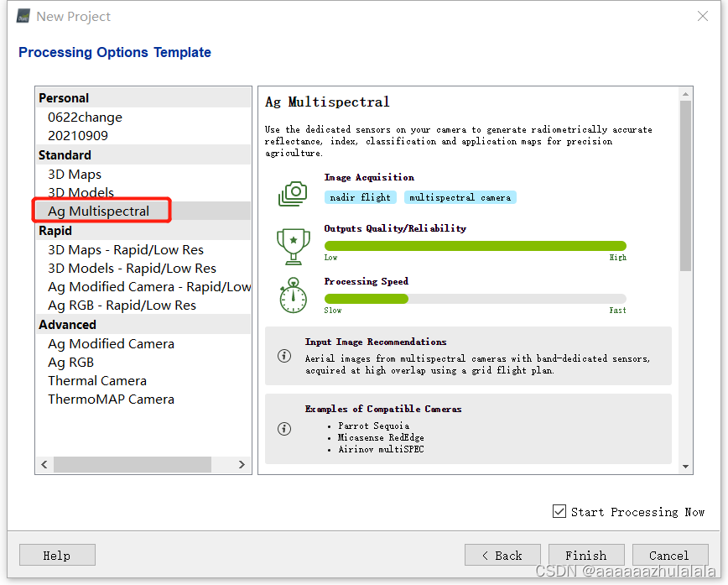Screen dimensions: 728x585
Task: Click the Input Image Recommendations heading
Action: pos(376,342)
